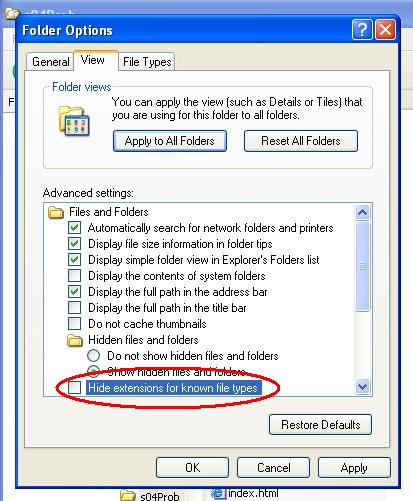The height and width of the screenshot is (501, 413).
Task: Select Do not show hidden files and folders
Action: 93,356
